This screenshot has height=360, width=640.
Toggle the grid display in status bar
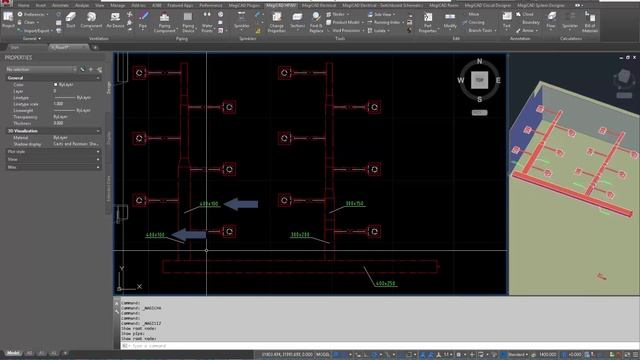(x=337, y=354)
